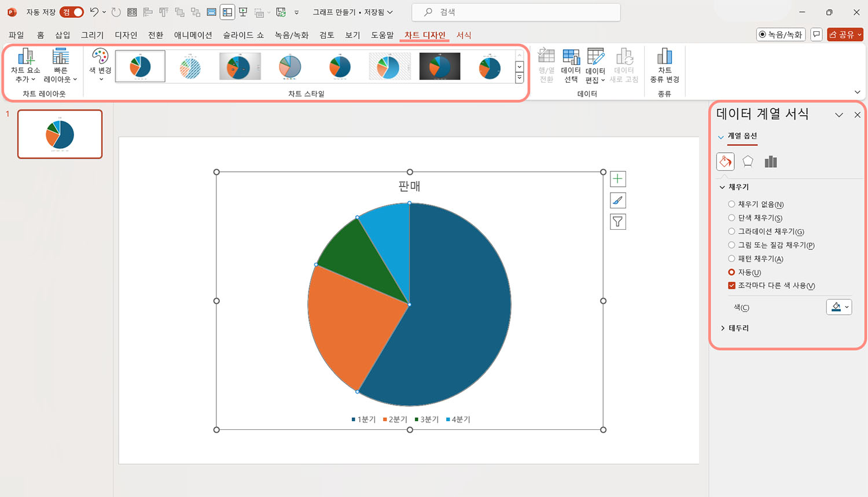
Task: Select Picture or texture fill (그림 또는 질감 채우기)
Action: [x=731, y=245]
